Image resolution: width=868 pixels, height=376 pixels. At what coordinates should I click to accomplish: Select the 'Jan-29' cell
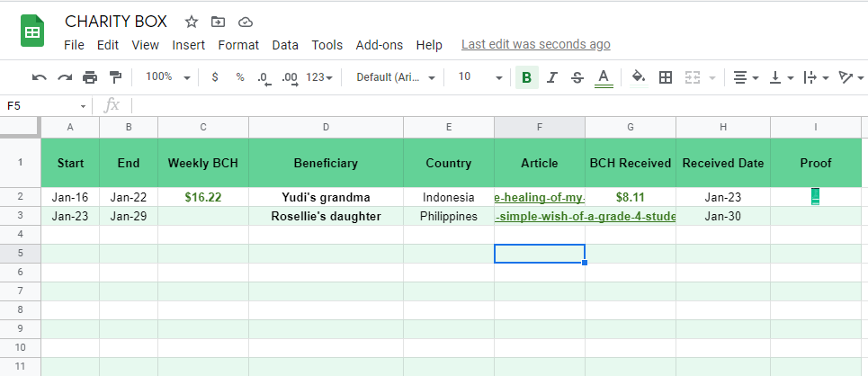point(129,216)
